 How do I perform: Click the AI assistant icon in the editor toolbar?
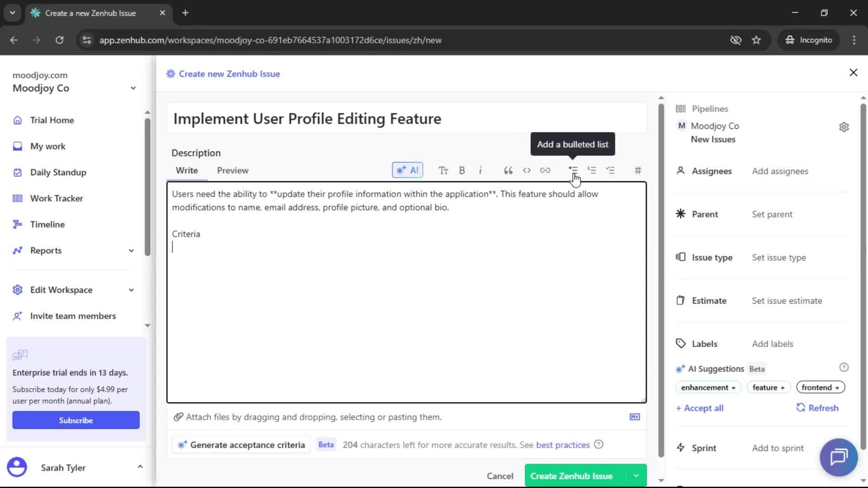point(407,170)
